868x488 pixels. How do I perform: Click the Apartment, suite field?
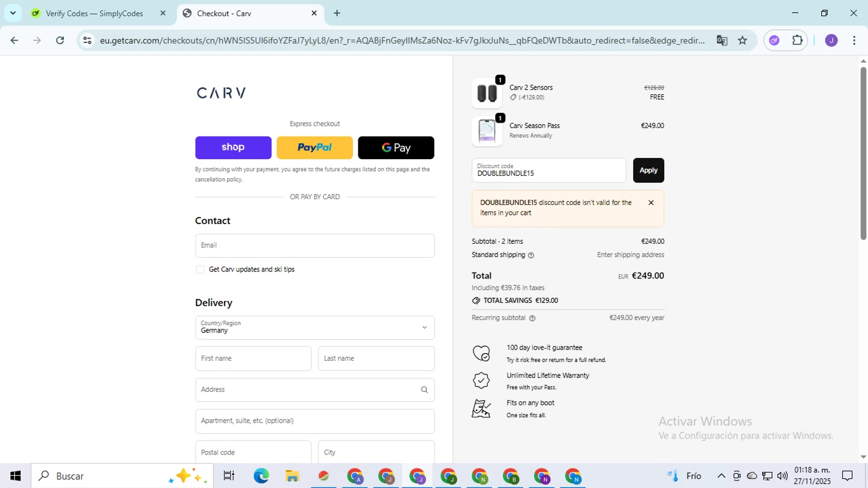tap(315, 421)
